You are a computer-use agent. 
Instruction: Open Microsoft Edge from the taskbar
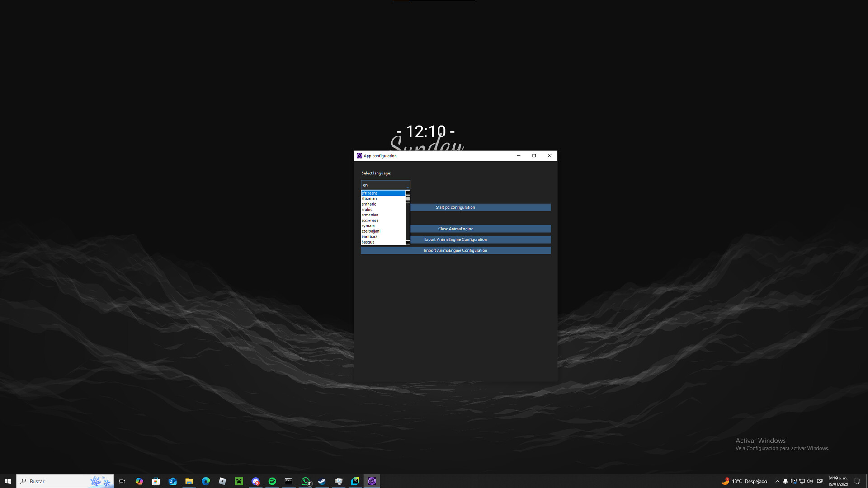point(206,481)
